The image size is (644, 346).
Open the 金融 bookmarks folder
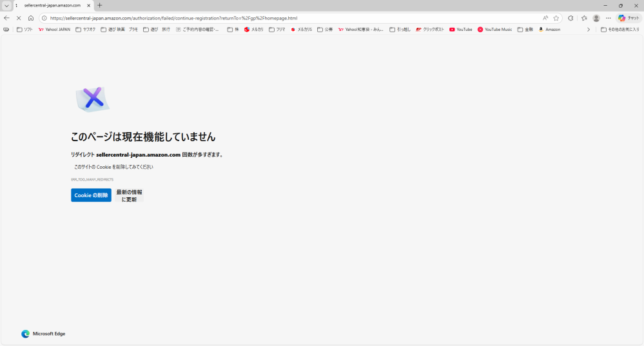(x=525, y=30)
